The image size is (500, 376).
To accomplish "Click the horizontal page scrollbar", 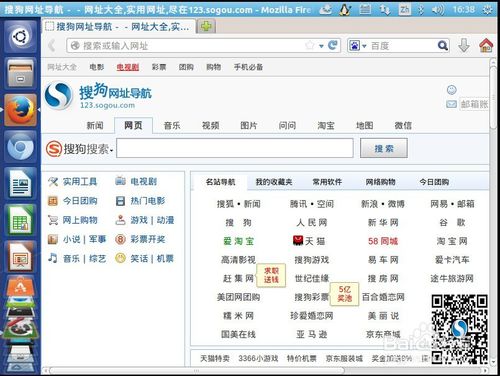I will (197, 370).
